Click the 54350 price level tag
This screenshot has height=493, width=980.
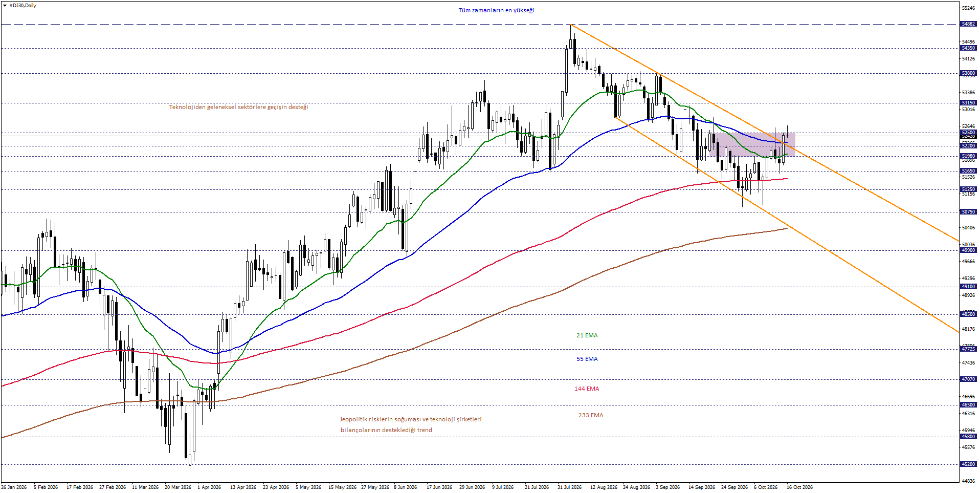click(x=969, y=48)
